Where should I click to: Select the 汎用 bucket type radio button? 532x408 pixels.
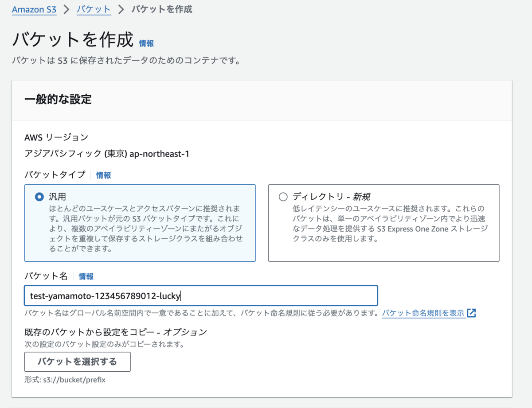[x=39, y=197]
